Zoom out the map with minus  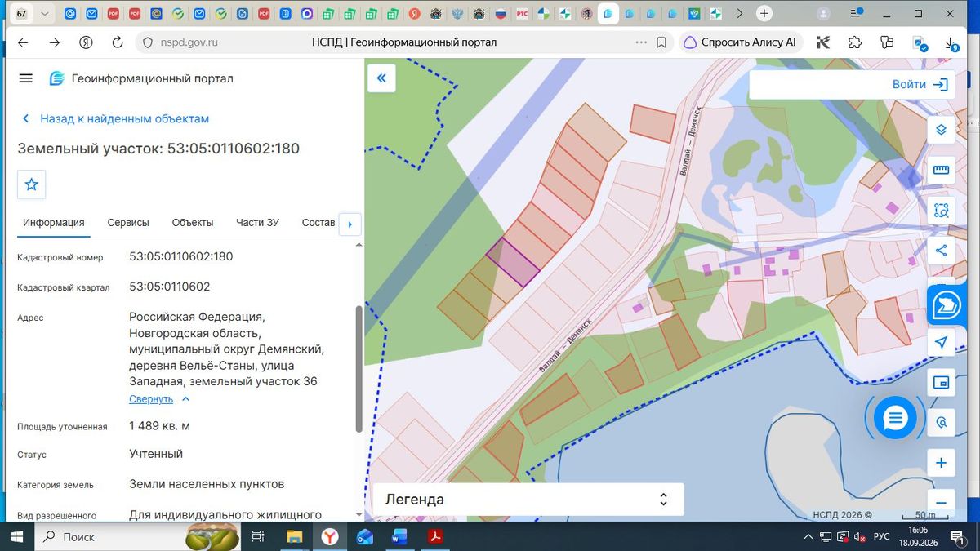coord(941,503)
